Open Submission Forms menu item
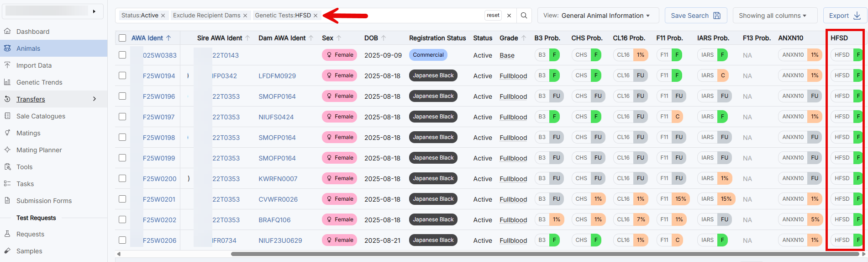 (44, 201)
